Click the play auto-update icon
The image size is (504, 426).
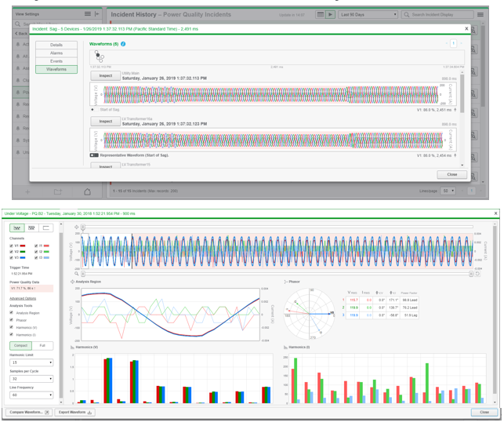[330, 14]
